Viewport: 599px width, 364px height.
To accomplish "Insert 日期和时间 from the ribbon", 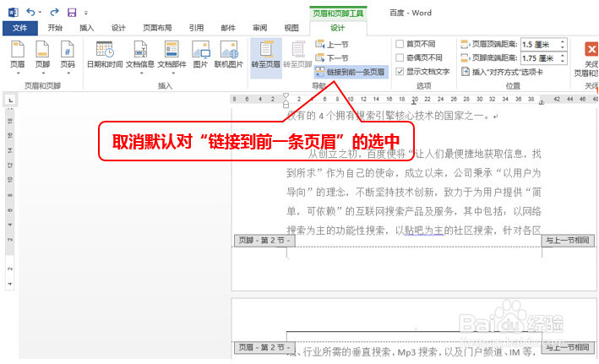I will click(105, 54).
